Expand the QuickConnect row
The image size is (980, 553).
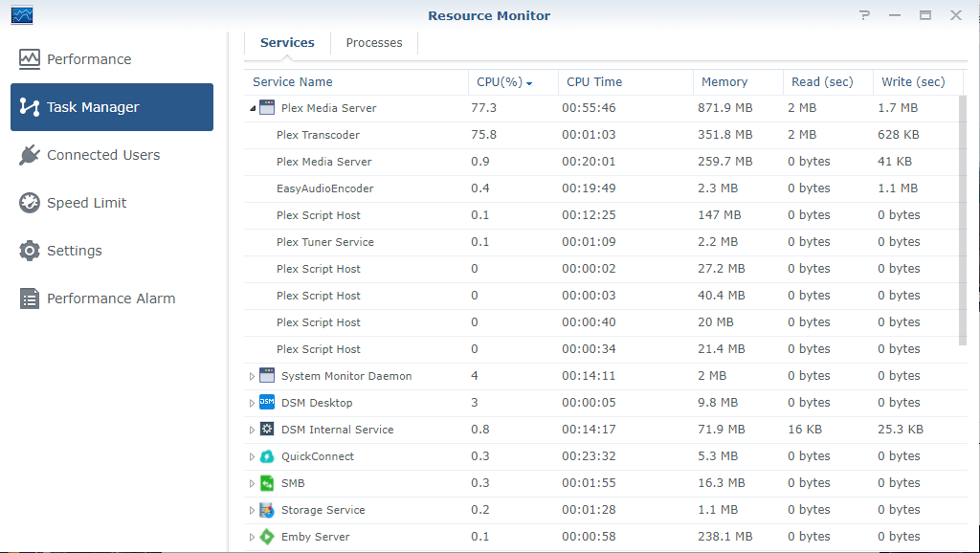(x=252, y=456)
